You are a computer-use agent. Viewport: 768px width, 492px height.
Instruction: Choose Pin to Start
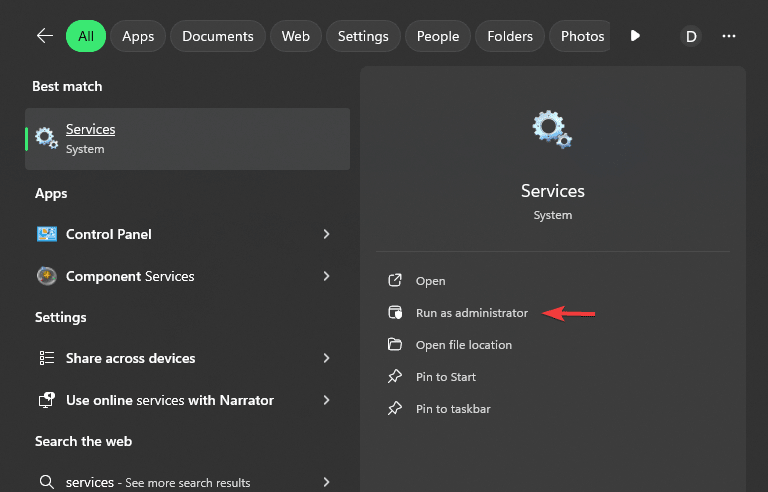point(446,377)
